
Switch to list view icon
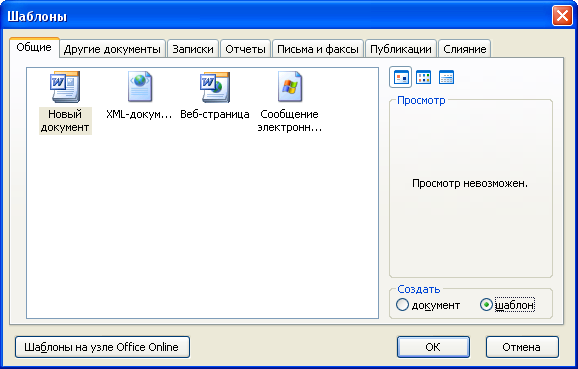pyautogui.click(x=423, y=77)
